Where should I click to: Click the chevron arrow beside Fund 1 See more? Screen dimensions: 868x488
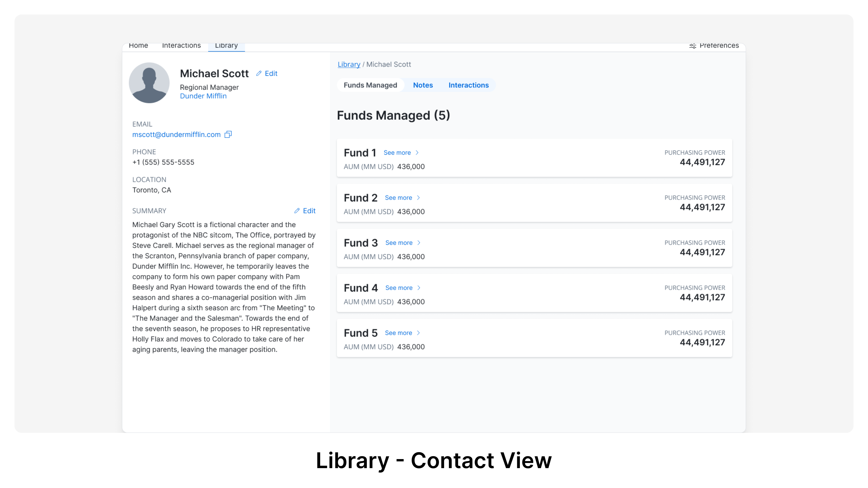tap(417, 152)
